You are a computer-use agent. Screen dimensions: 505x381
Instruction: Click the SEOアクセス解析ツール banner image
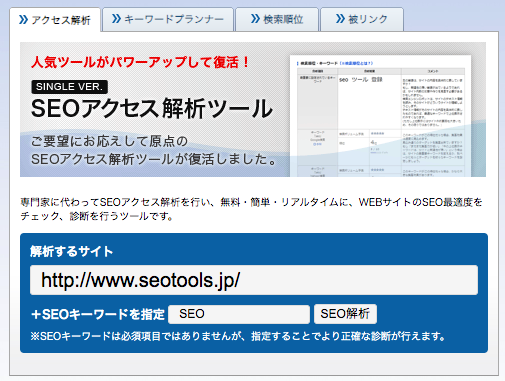click(253, 109)
